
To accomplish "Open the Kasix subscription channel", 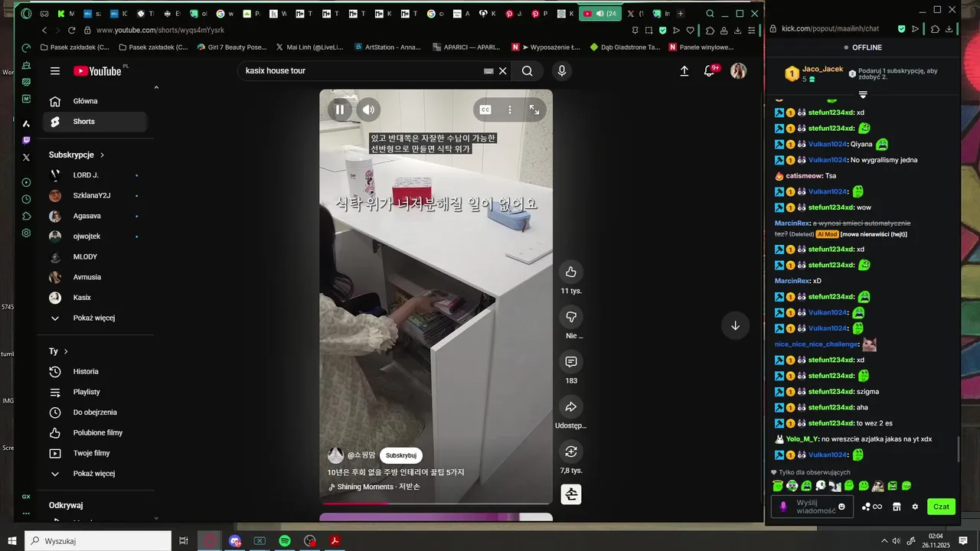I will pyautogui.click(x=95, y=298).
